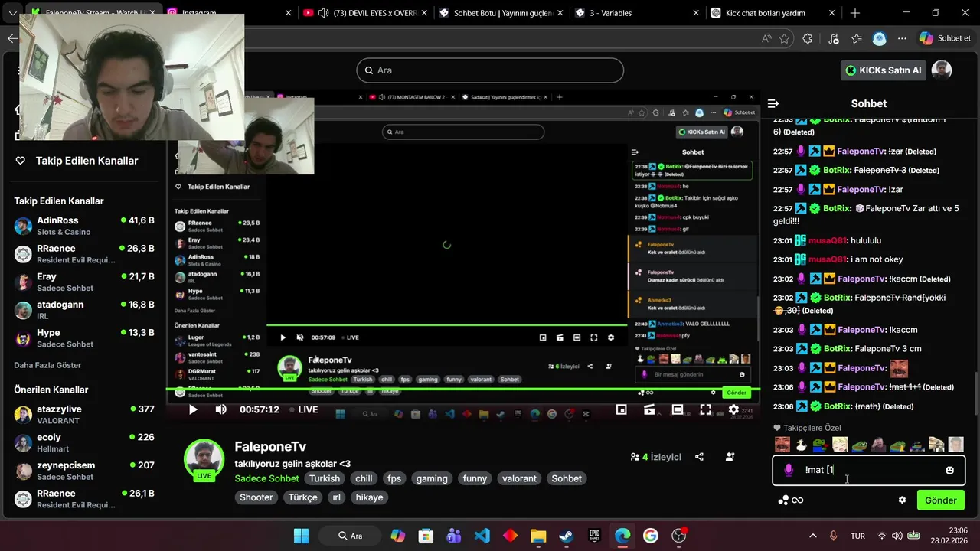Open Epic Games launcher from taskbar
Viewport: 980px width, 551px height.
pos(594,536)
